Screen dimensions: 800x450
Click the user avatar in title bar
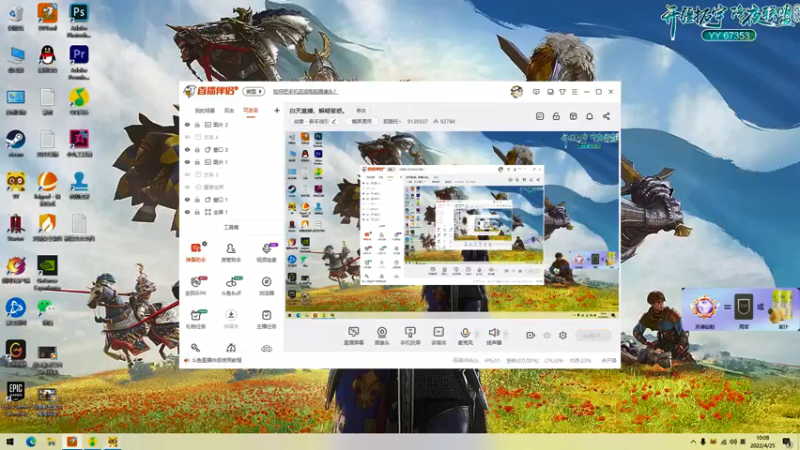click(x=516, y=92)
